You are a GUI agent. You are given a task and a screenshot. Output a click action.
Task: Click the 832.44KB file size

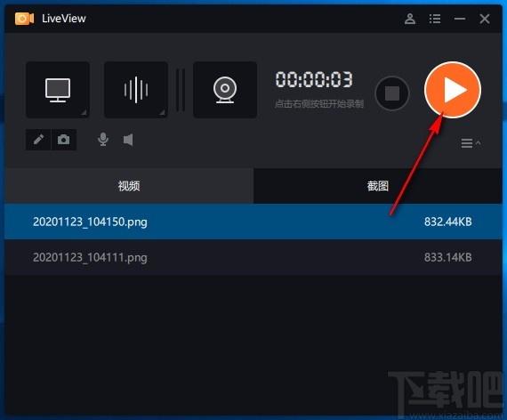tap(447, 222)
